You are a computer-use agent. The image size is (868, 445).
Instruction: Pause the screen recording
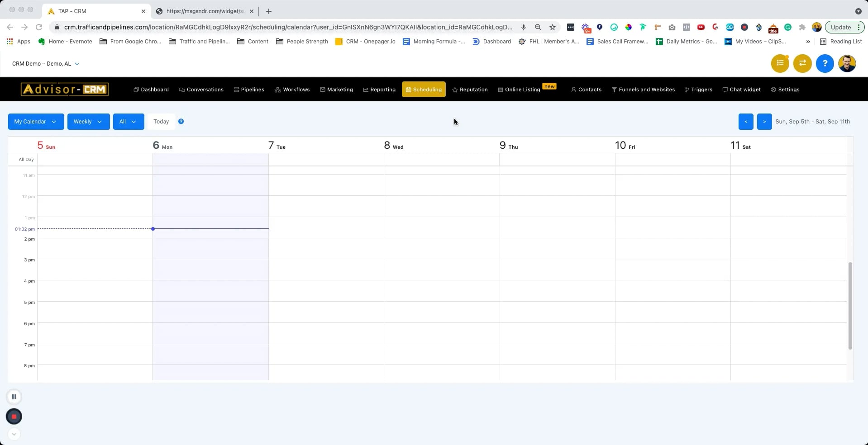tap(14, 397)
